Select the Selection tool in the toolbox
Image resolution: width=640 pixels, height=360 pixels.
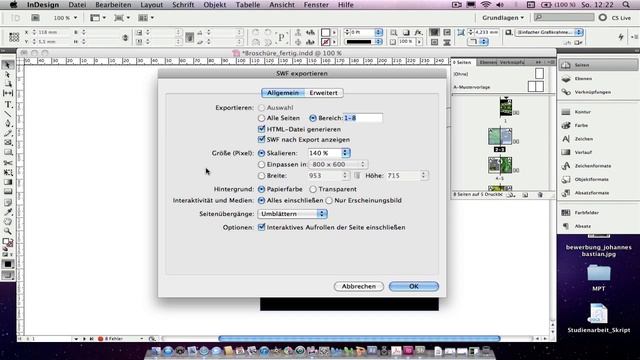[8, 65]
